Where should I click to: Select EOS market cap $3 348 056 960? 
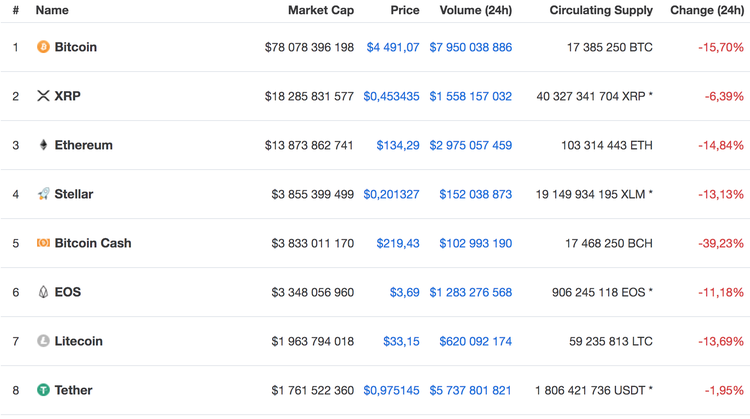pos(313,292)
